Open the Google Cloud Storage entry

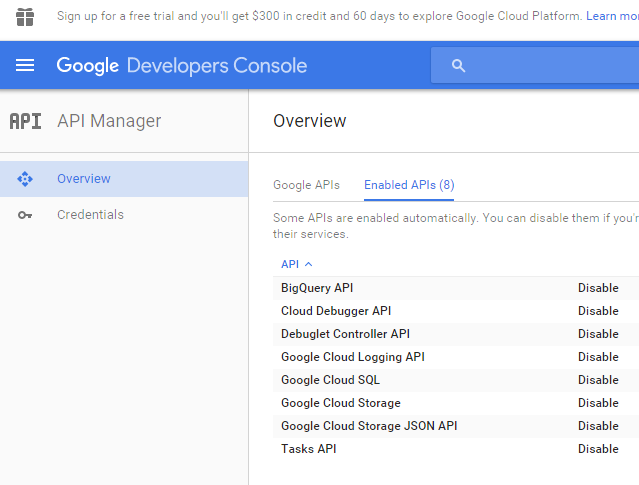click(x=341, y=403)
